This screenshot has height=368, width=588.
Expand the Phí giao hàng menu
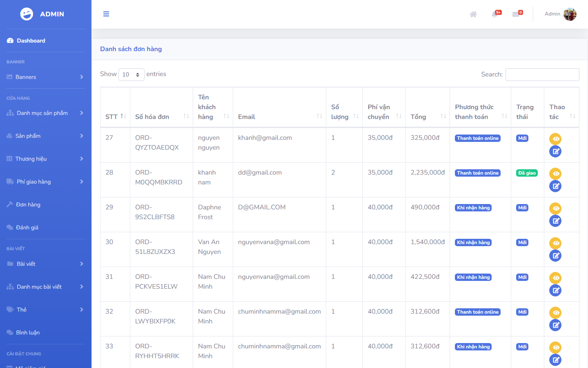pyautogui.click(x=46, y=182)
